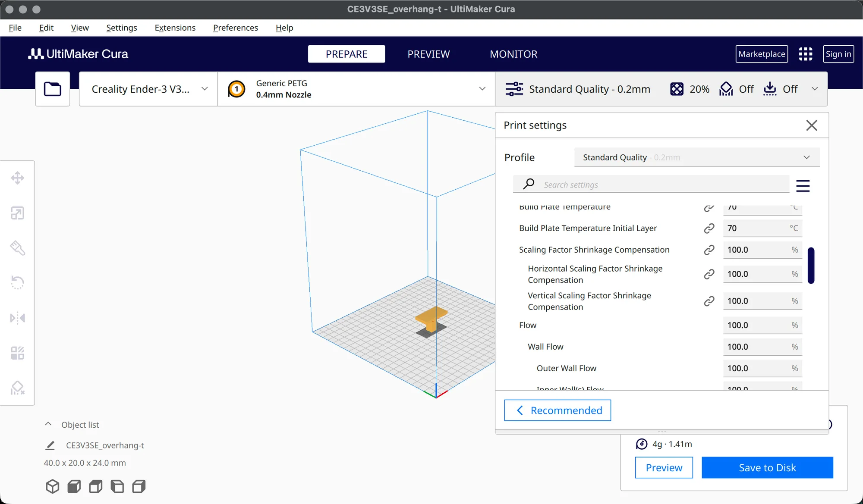
Task: Switch to right view cube icon
Action: [x=139, y=486]
